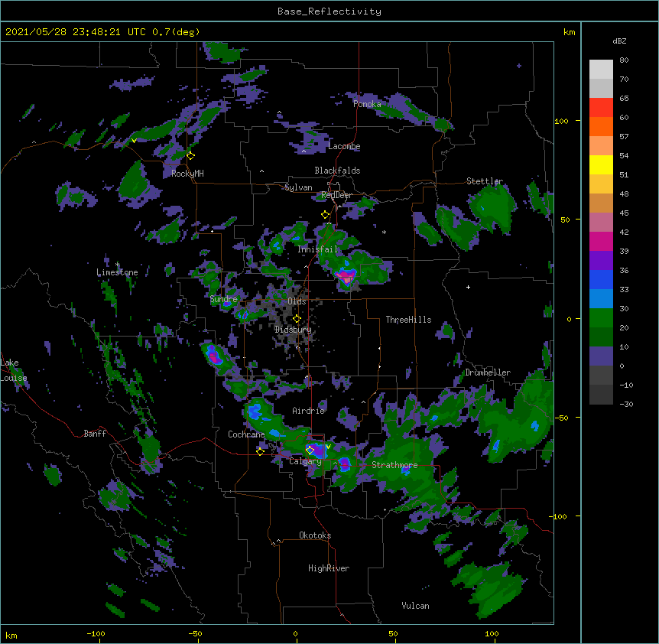Viewport: 659px width, 644px height.
Task: Click the Base_Reflectivity title text
Action: 329,11
